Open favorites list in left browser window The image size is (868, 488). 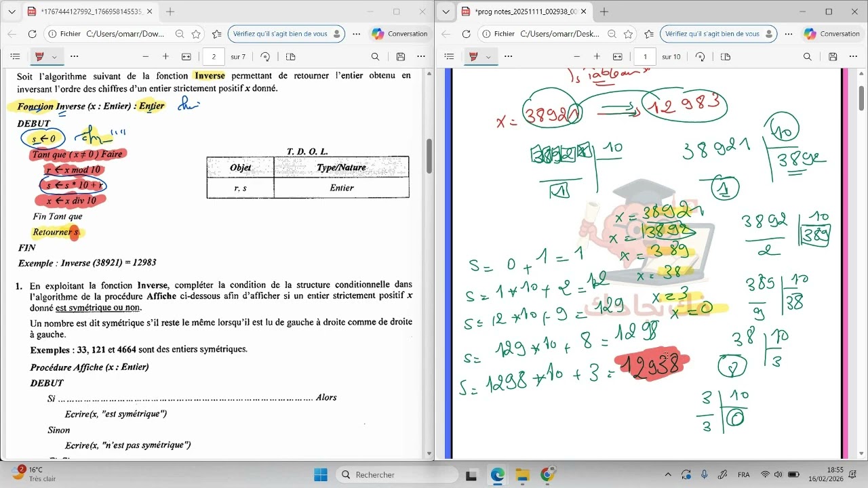click(x=216, y=34)
